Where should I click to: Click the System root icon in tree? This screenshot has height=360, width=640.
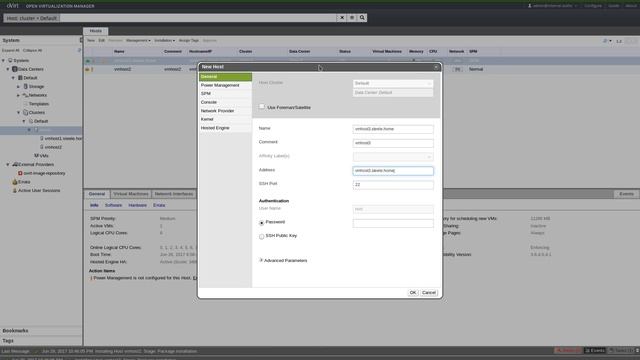(10, 60)
